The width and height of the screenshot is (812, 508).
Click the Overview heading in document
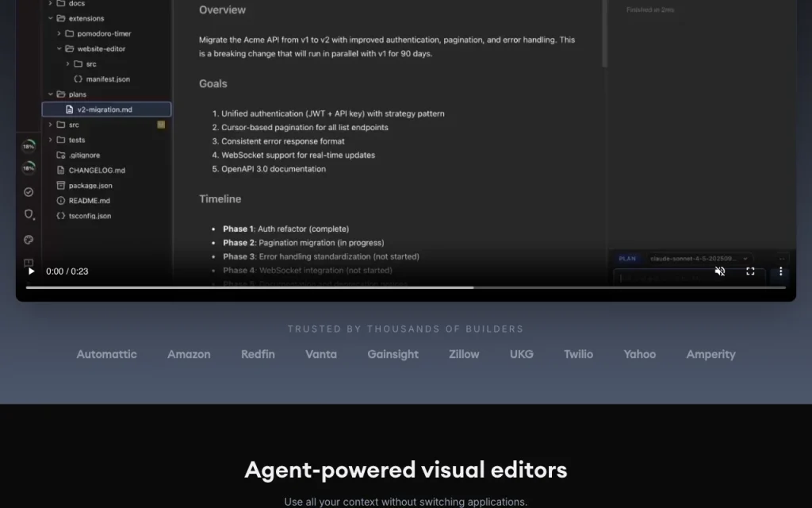[222, 10]
